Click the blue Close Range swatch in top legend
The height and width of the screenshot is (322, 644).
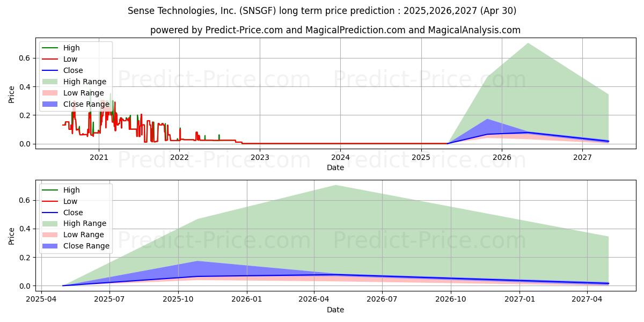pyautogui.click(x=50, y=104)
